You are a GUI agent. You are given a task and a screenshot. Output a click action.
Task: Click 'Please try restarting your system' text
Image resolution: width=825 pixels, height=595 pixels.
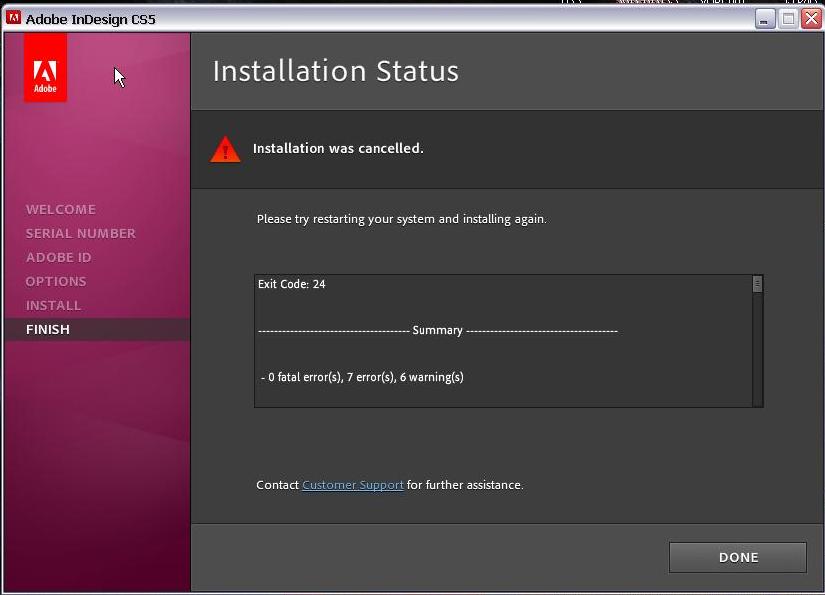coord(401,219)
